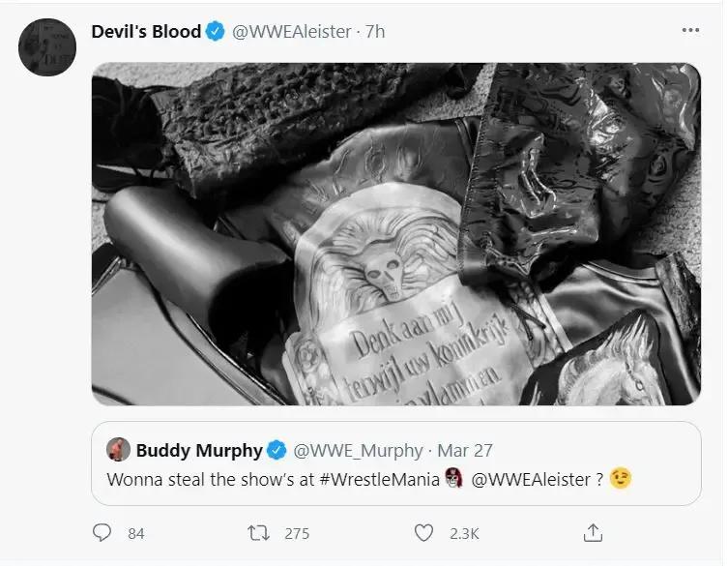The height and width of the screenshot is (566, 728).
Task: Open the three-dot more options menu
Action: point(690,31)
